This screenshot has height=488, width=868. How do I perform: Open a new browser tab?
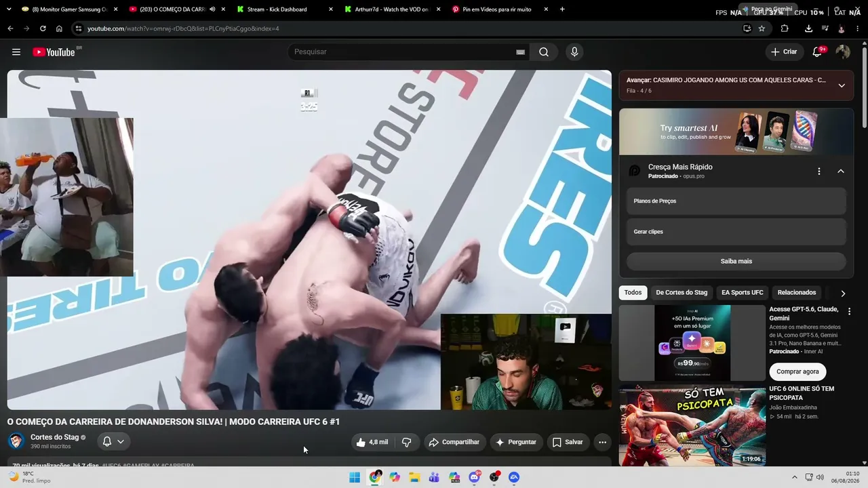pos(562,9)
